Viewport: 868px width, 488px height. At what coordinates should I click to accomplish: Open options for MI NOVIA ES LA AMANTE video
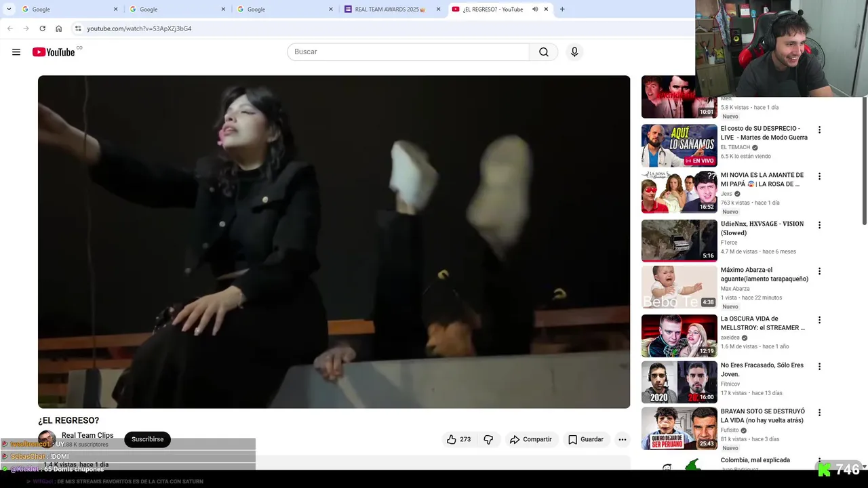coord(819,176)
